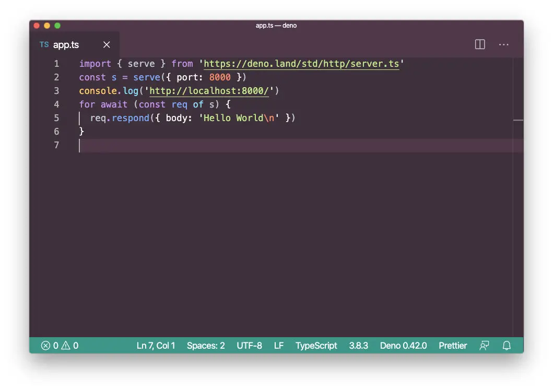Change indentation via Spaces: 2
The image size is (553, 392).
point(206,346)
